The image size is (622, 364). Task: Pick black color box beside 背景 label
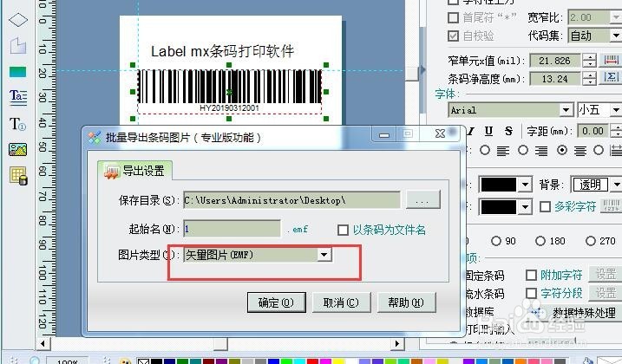click(x=498, y=185)
